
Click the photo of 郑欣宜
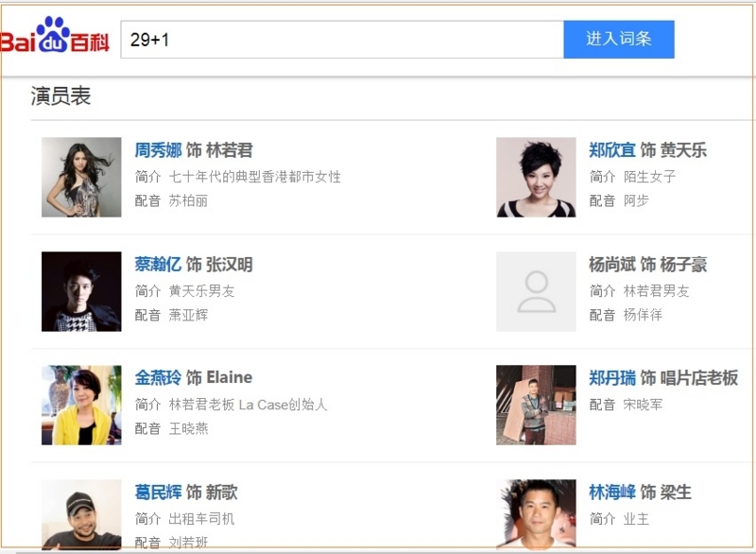point(536,177)
